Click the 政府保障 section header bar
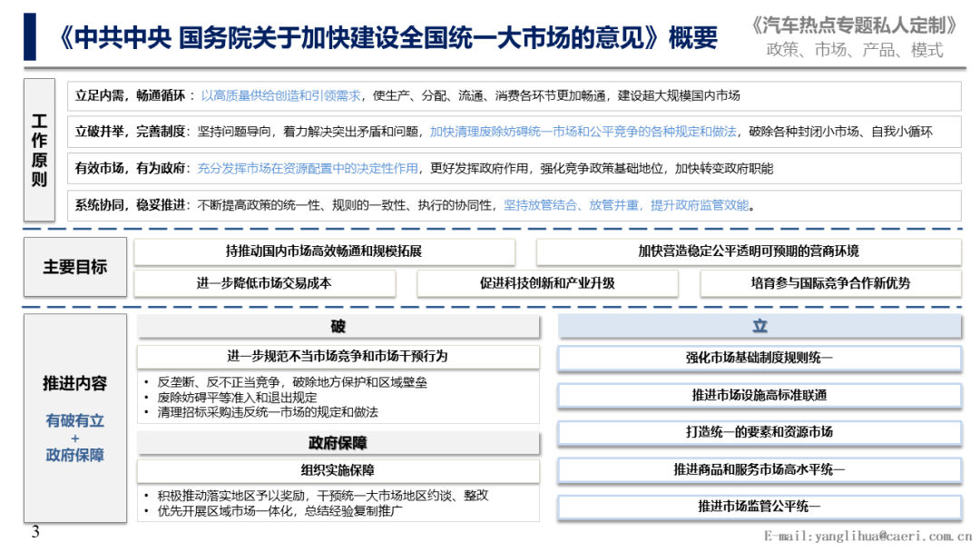The height and width of the screenshot is (552, 980). tap(338, 443)
